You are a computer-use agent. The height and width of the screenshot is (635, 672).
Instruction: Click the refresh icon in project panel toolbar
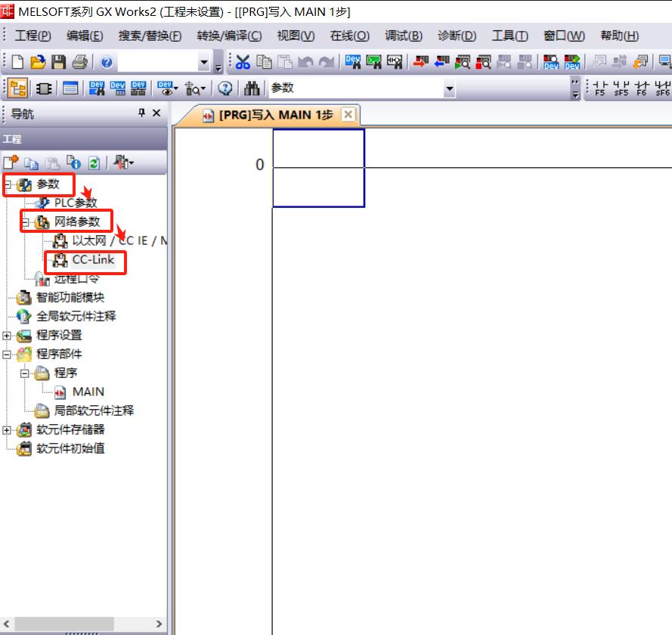94,163
